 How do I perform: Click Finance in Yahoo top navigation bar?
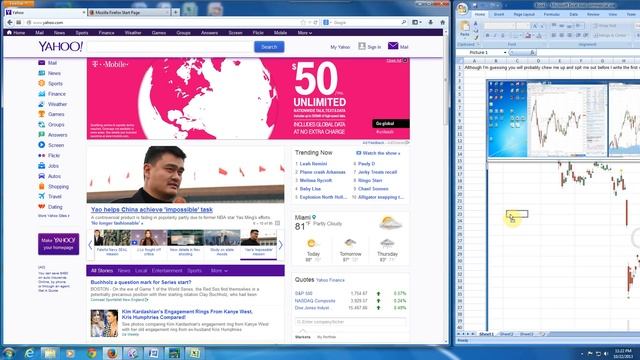tap(106, 33)
